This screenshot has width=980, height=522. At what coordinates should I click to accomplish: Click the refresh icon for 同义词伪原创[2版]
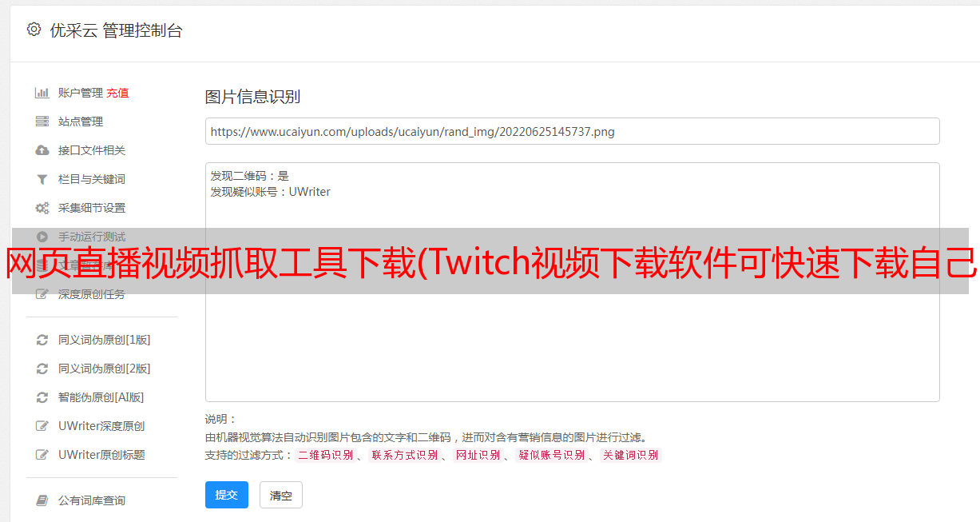(x=42, y=369)
